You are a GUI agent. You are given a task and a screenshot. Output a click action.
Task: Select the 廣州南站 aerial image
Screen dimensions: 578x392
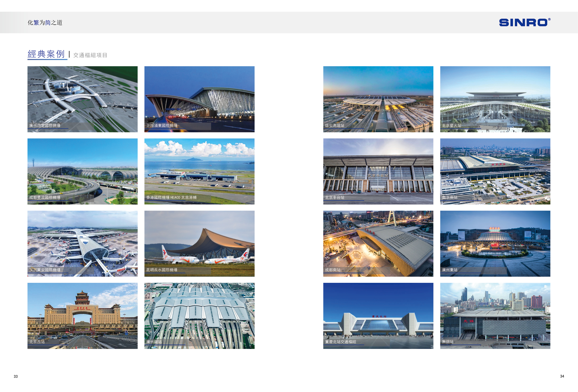click(199, 316)
